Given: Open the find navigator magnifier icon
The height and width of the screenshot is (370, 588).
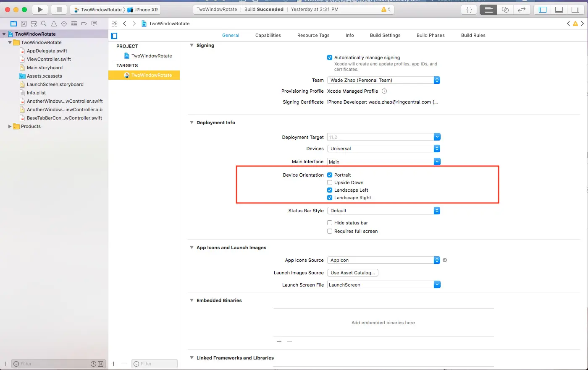Looking at the screenshot, I should coord(44,23).
